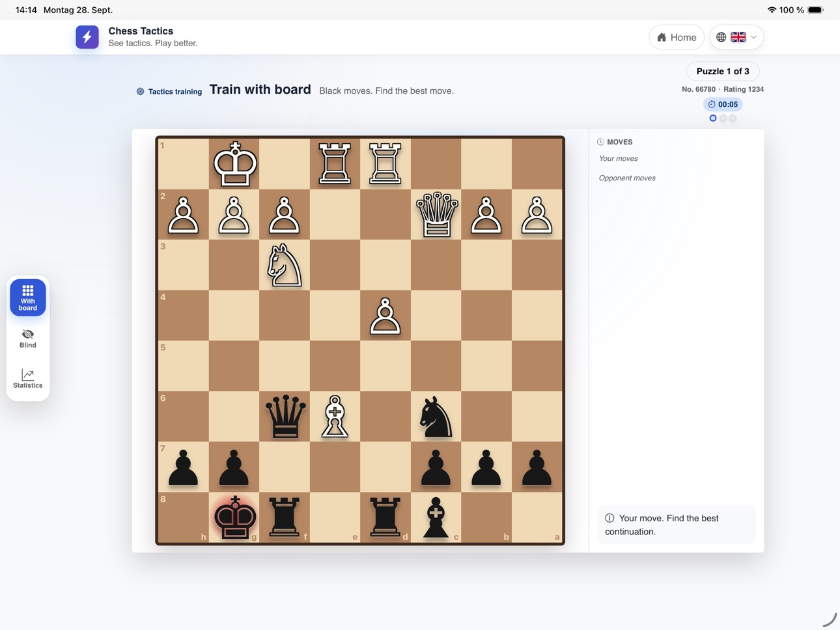This screenshot has height=630, width=840.
Task: Select the black pawn on b7
Action: pyautogui.click(x=486, y=467)
